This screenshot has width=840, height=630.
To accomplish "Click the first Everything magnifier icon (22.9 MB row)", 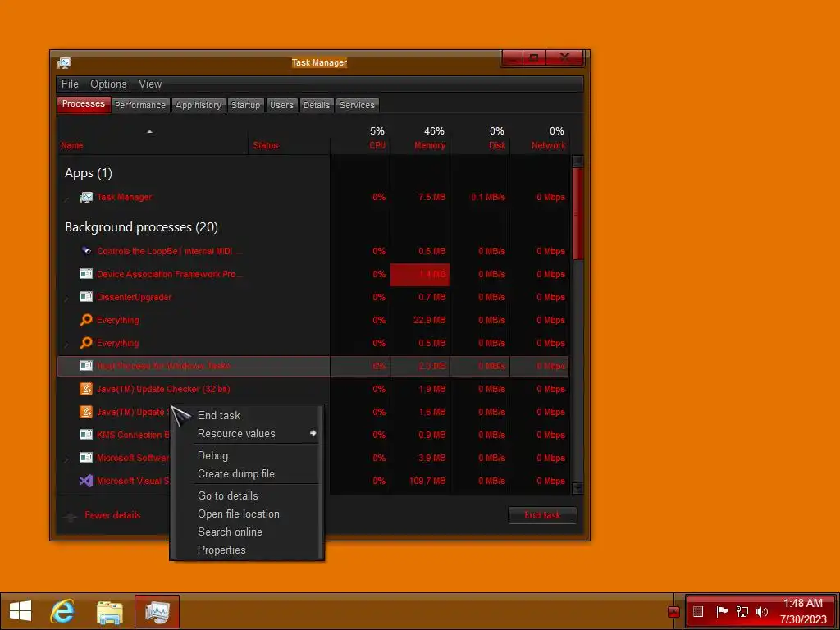I will tap(85, 320).
